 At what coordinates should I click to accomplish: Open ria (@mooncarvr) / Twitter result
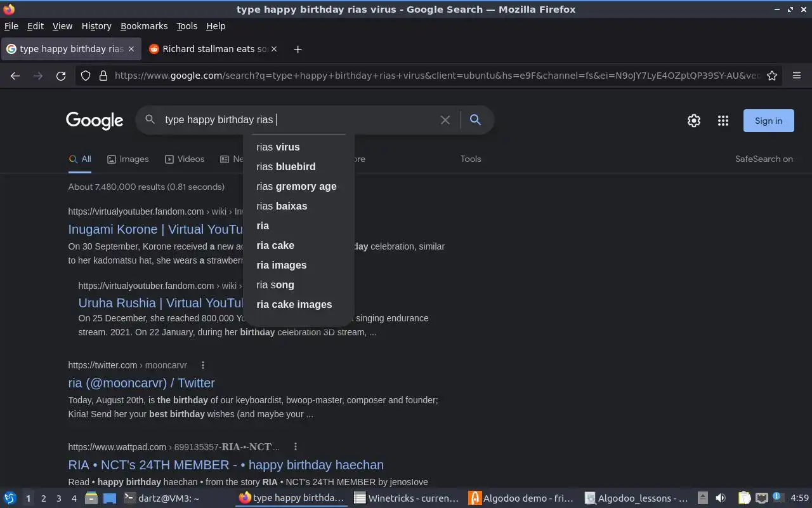click(141, 383)
